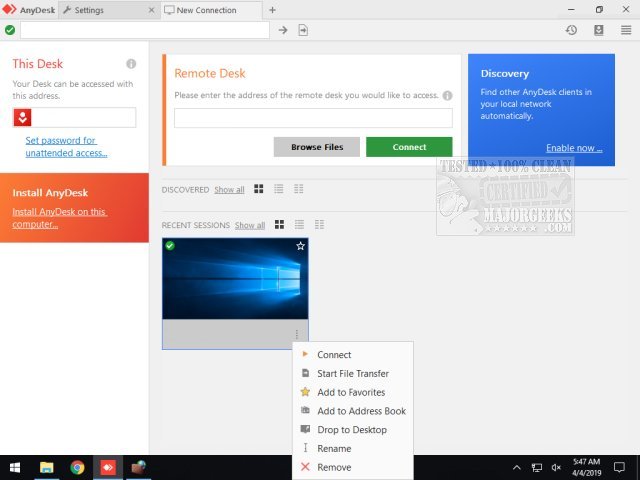Choose Connect from context menu

[353, 355]
